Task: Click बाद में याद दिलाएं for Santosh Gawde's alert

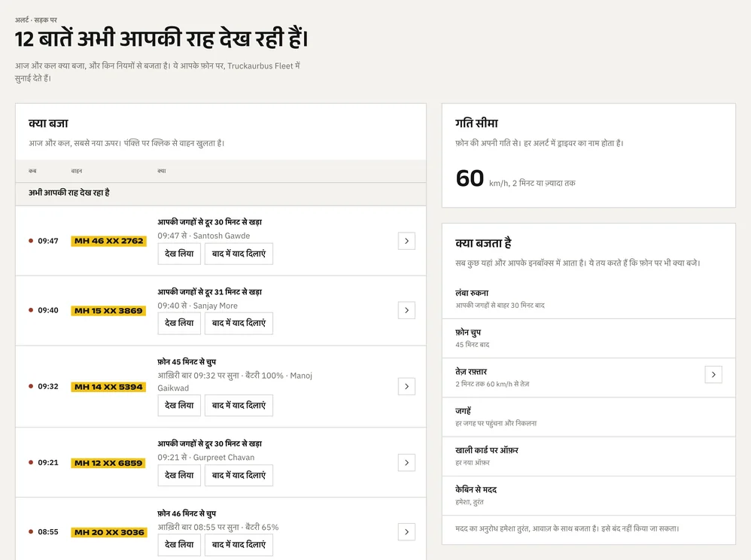Action: pyautogui.click(x=239, y=254)
